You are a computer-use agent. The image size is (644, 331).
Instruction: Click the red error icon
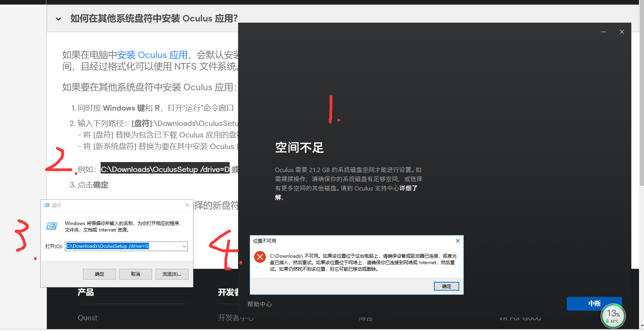click(260, 257)
